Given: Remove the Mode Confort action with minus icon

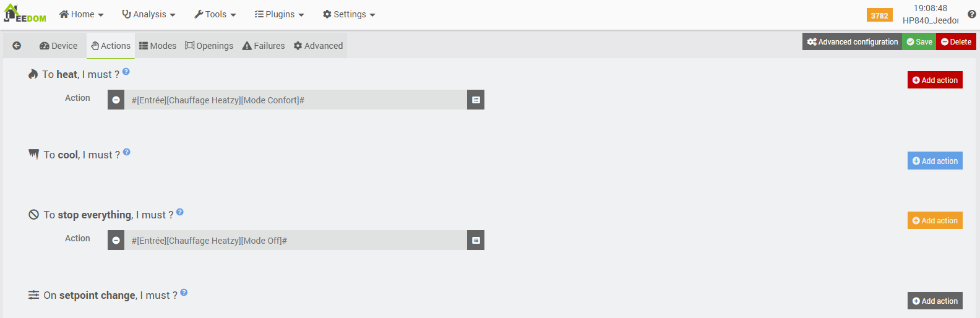Looking at the screenshot, I should 116,100.
